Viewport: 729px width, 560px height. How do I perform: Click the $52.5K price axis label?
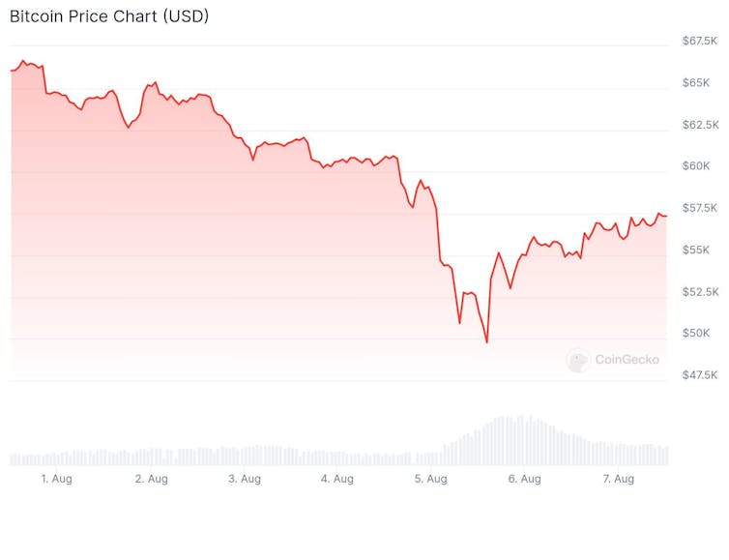[700, 291]
